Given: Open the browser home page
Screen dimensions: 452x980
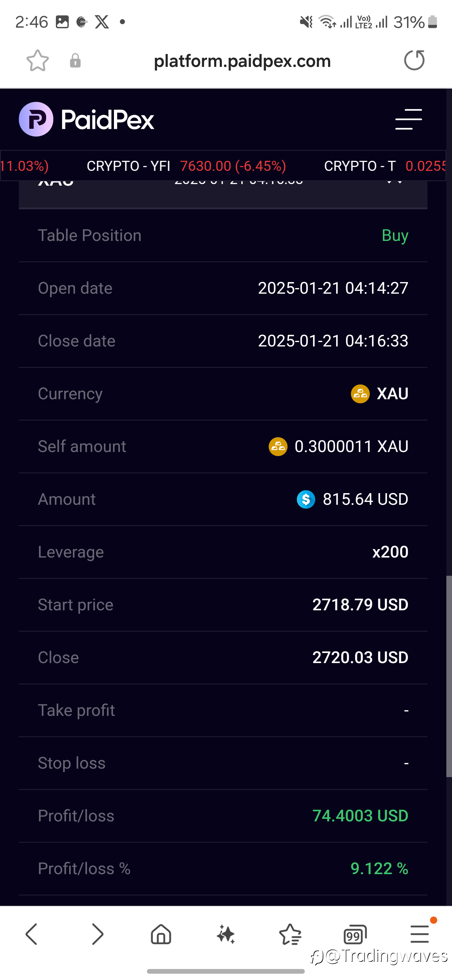Looking at the screenshot, I should [161, 934].
